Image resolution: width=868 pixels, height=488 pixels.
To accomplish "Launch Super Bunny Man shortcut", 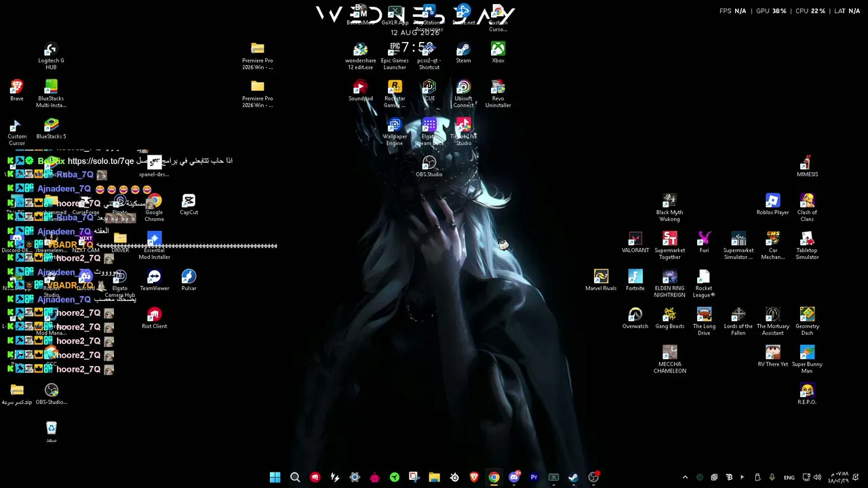I will tap(807, 360).
